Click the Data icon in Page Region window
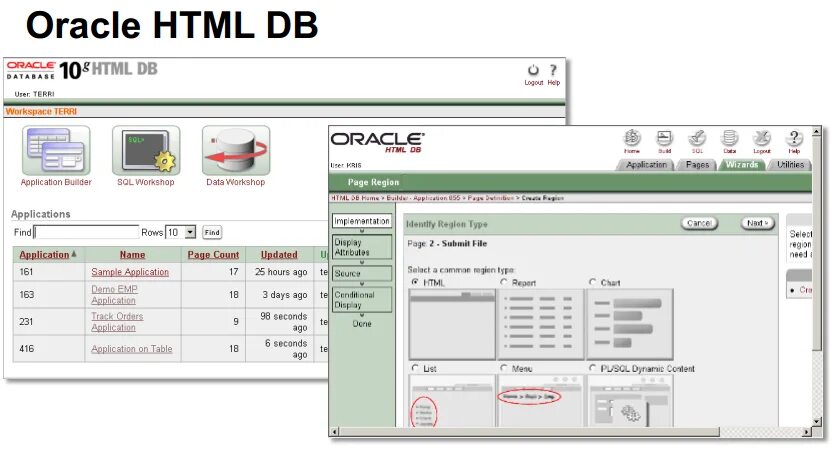 point(730,138)
